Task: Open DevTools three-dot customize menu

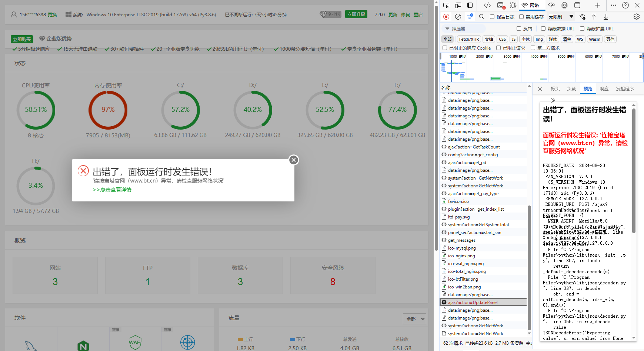Action: tap(614, 5)
